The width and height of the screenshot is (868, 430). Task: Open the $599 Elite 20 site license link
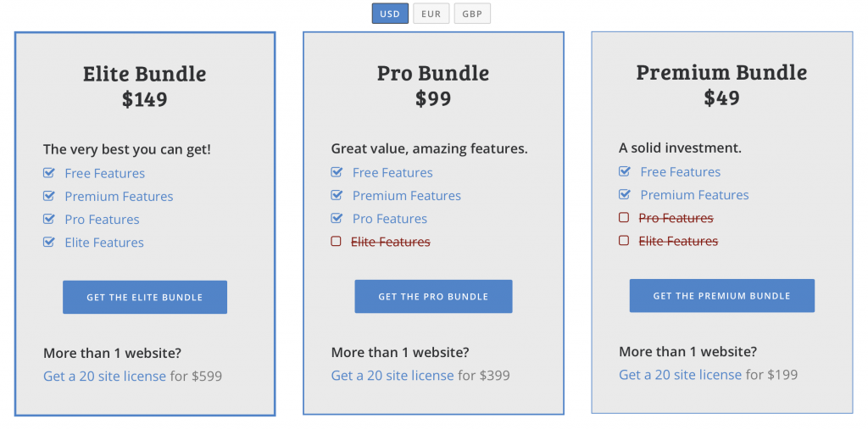pos(104,376)
